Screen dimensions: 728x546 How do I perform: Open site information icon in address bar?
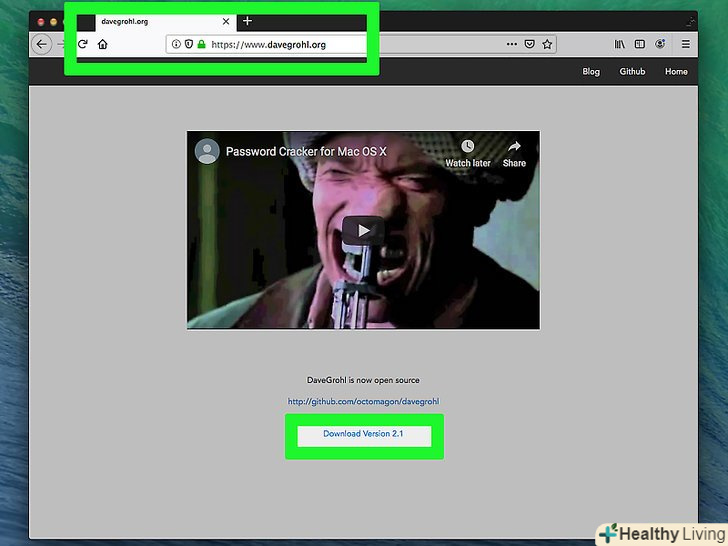click(x=176, y=44)
